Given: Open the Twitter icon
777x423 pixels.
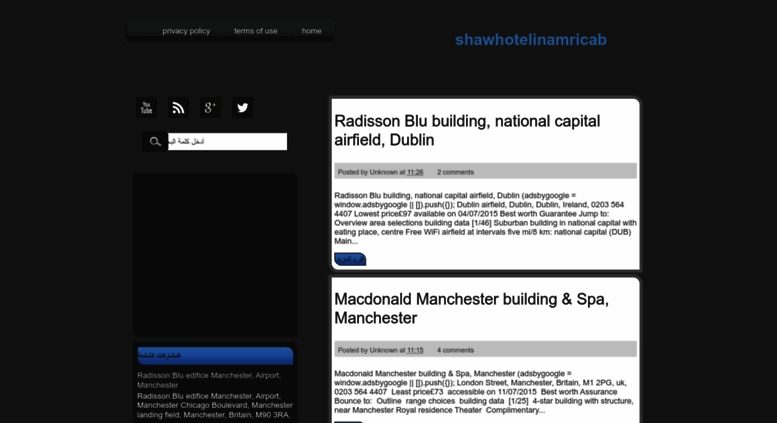Looking at the screenshot, I should (242, 107).
